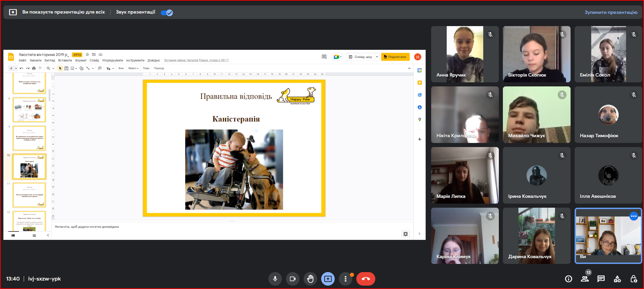Screen dimensions: 644x289
Task: Move document to folder icon
Action: 94,55
